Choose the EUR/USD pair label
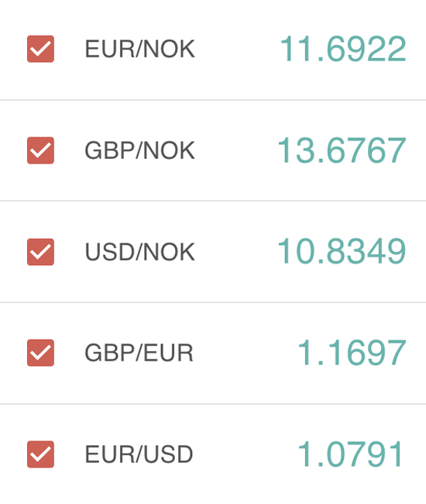Screen dimensions: 426x504 (x=139, y=454)
